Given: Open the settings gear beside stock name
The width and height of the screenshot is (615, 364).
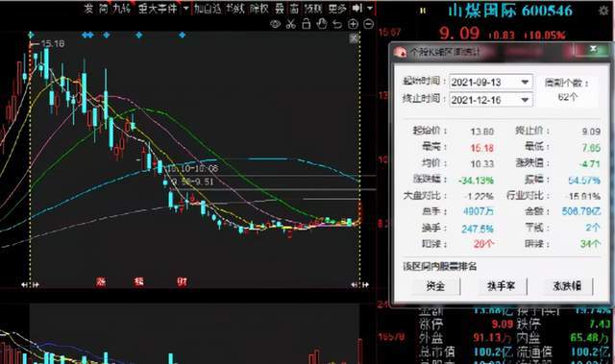Looking at the screenshot, I should pos(603,11).
